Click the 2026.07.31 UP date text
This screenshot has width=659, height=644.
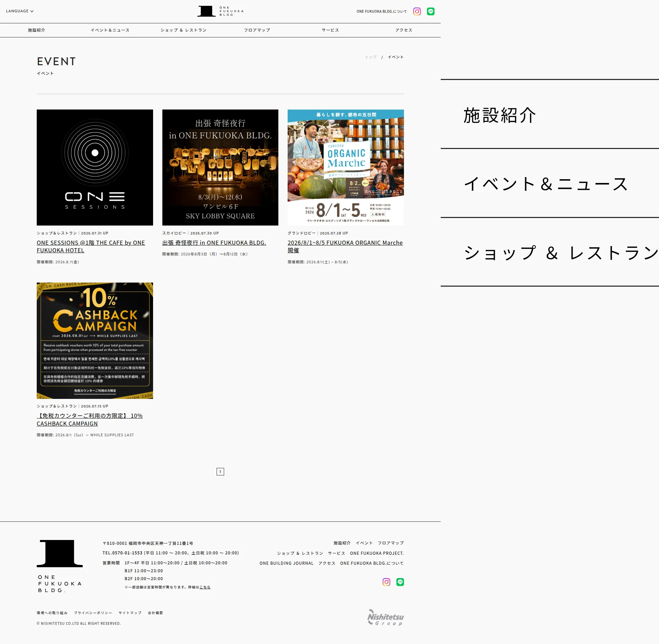tap(95, 233)
